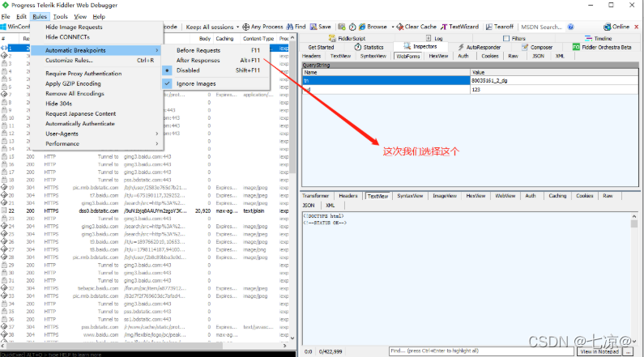
Task: Click the screenshot camera icon in toolbar
Action: (x=342, y=27)
